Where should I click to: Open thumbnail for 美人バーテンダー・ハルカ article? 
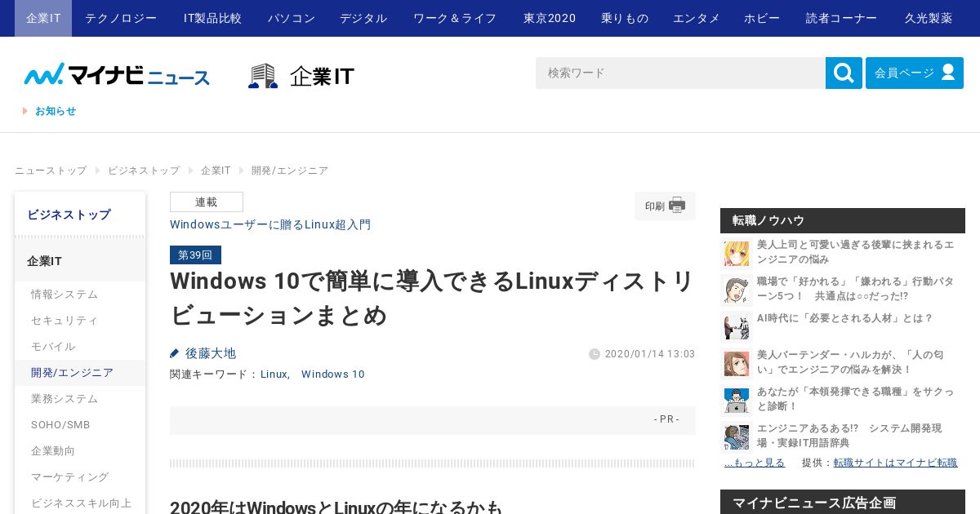click(737, 363)
